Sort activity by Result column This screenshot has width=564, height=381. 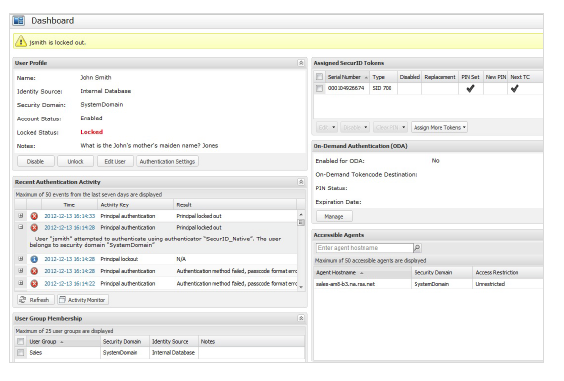coord(235,205)
